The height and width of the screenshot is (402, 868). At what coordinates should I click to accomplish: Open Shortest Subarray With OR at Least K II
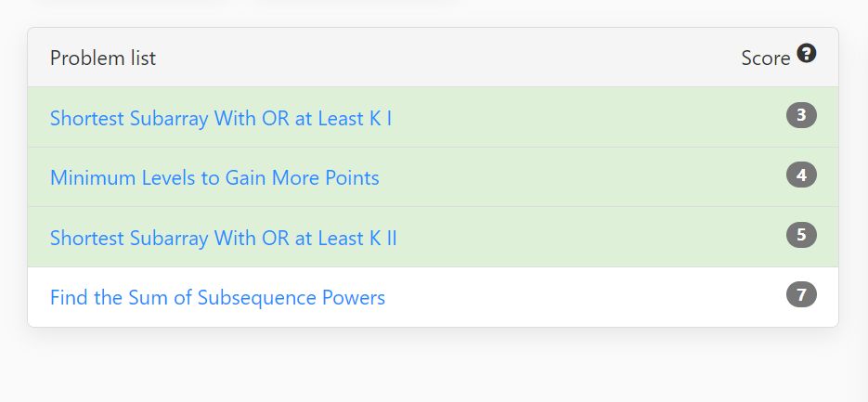coord(223,238)
